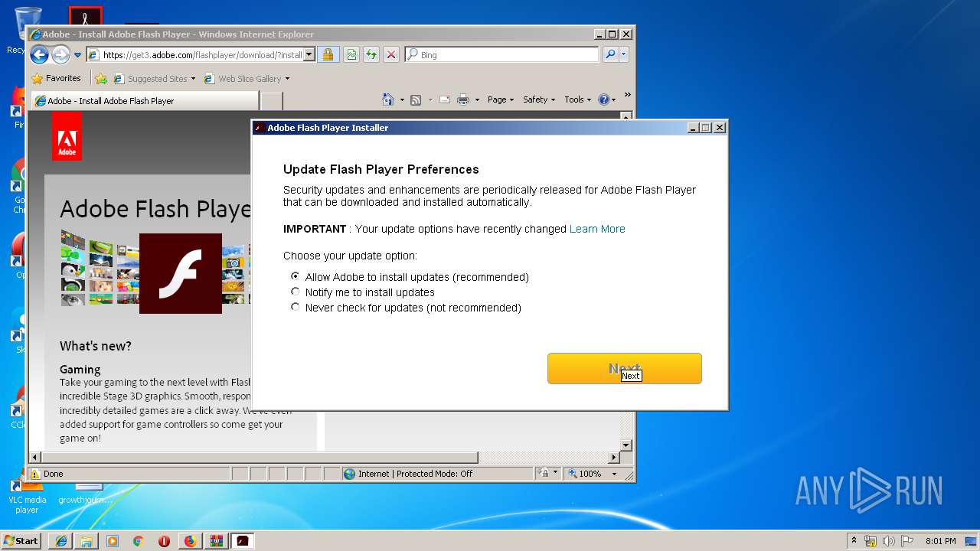Viewport: 980px width, 551px height.
Task: Select Notify me to install updates option
Action: [x=296, y=292]
